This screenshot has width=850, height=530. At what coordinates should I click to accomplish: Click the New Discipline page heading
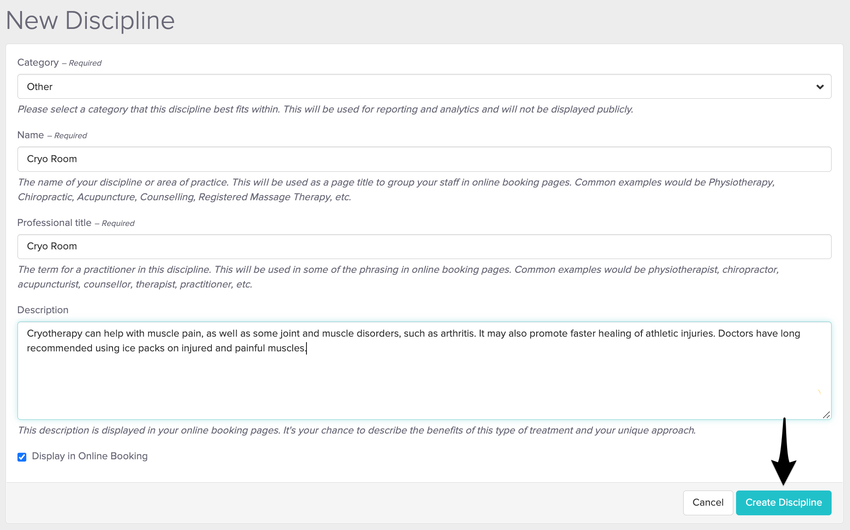tap(90, 20)
